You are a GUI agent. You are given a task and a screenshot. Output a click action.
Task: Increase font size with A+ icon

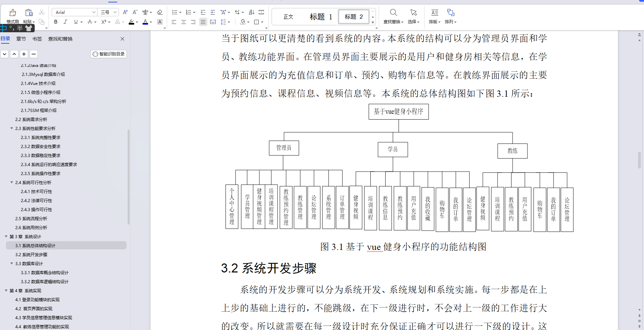[125, 12]
